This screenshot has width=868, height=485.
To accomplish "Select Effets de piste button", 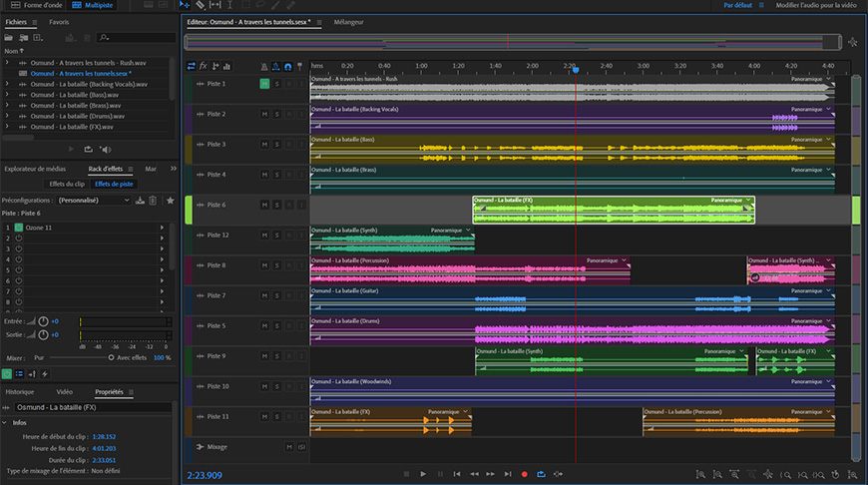I will pyautogui.click(x=114, y=184).
